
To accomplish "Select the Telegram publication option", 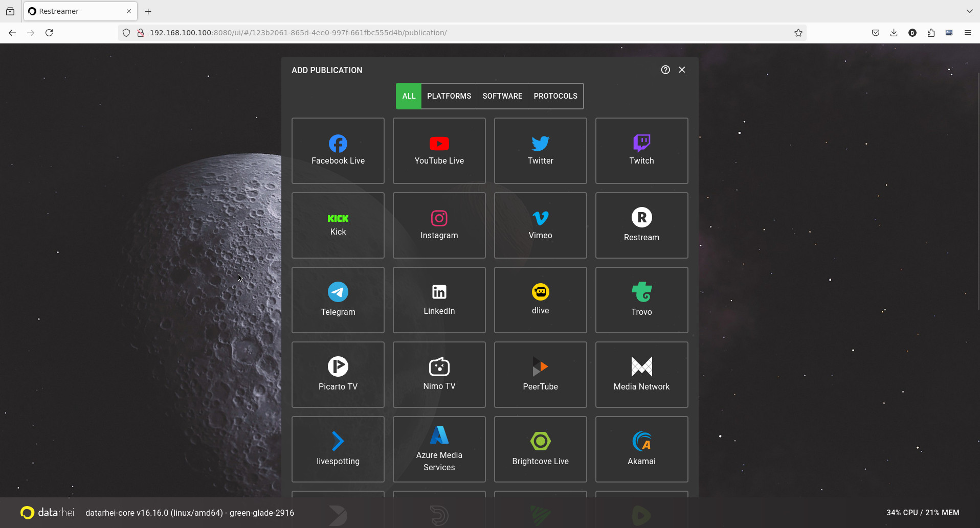I will (x=338, y=300).
